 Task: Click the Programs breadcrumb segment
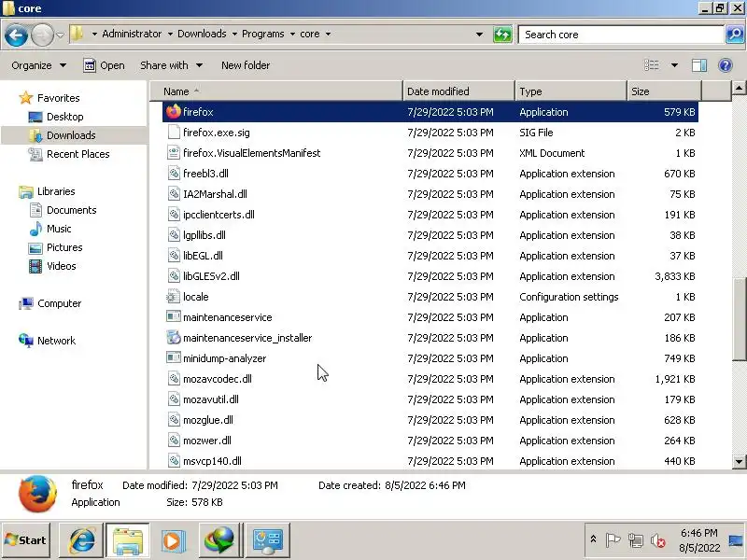pos(263,34)
